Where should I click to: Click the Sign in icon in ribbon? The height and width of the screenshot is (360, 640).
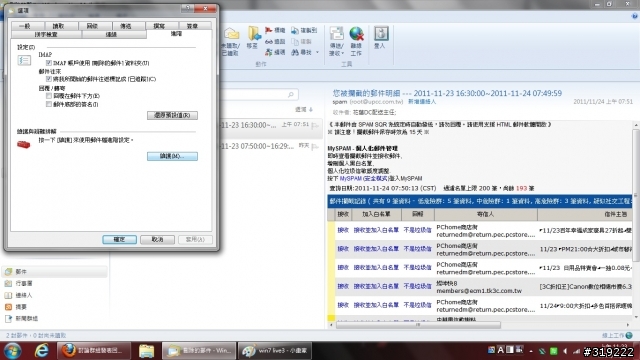(x=380, y=34)
